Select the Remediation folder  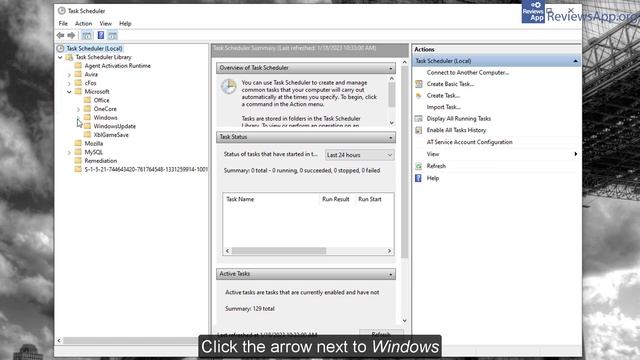100,161
